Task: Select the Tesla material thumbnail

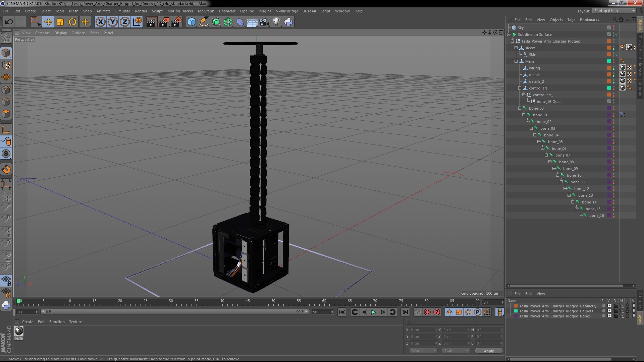Action: (x=19, y=331)
